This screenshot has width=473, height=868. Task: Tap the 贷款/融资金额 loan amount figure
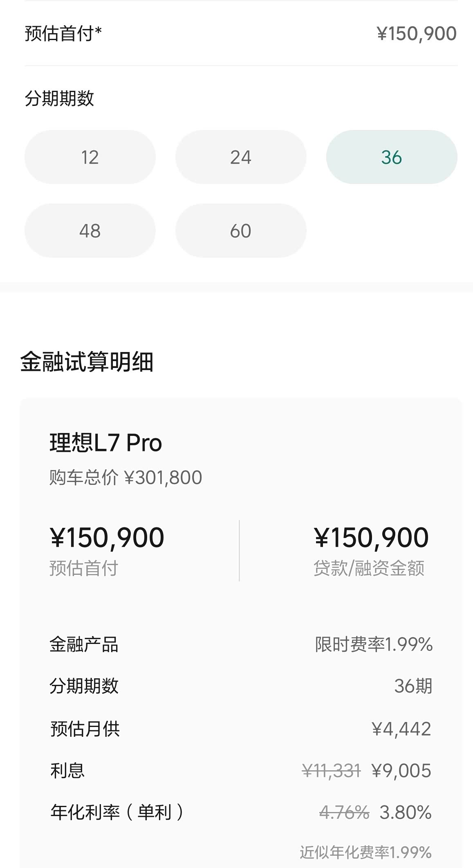(371, 537)
